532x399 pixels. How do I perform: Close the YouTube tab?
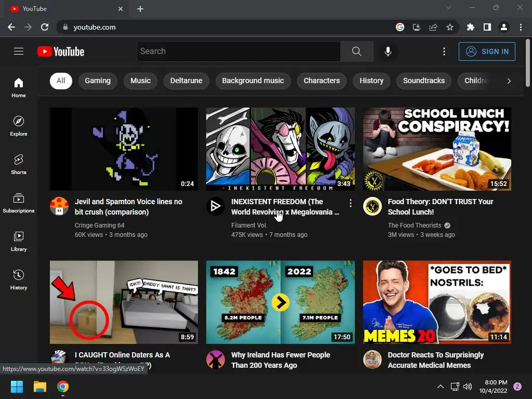(121, 9)
